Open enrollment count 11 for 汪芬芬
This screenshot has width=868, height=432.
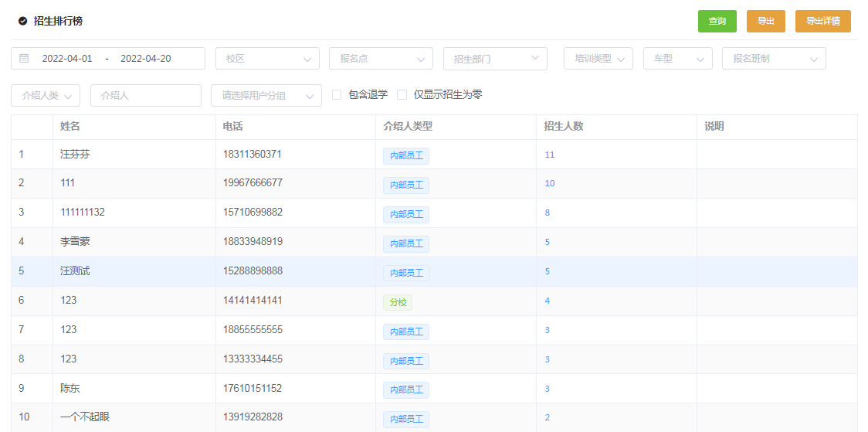tap(550, 155)
